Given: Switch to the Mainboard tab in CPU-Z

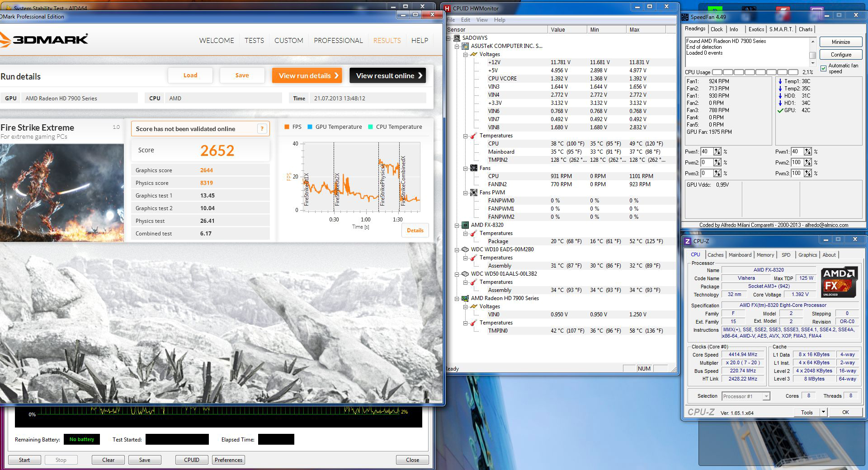Looking at the screenshot, I should [740, 255].
